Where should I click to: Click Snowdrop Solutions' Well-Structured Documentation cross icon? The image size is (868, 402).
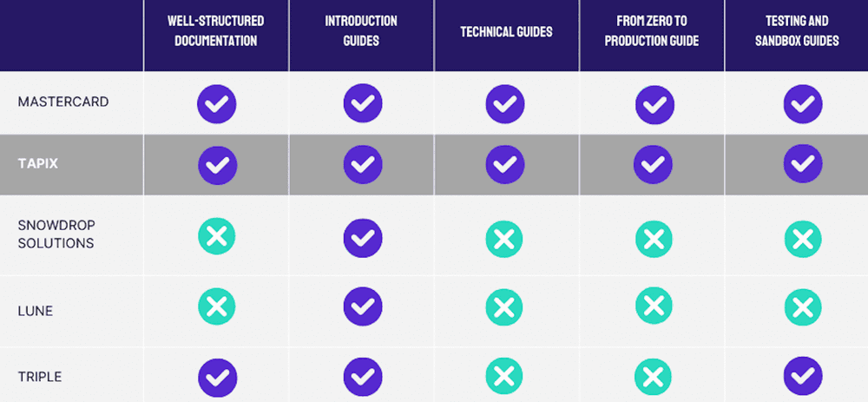point(217,236)
